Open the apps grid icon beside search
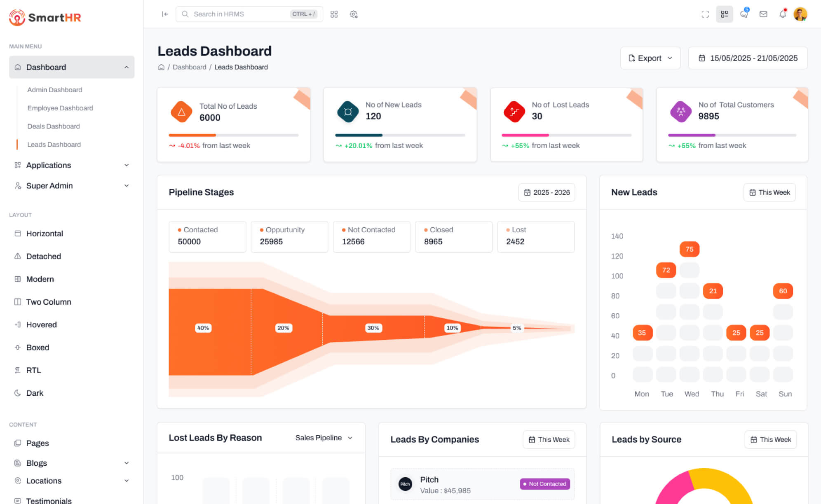821x504 pixels. pos(334,14)
